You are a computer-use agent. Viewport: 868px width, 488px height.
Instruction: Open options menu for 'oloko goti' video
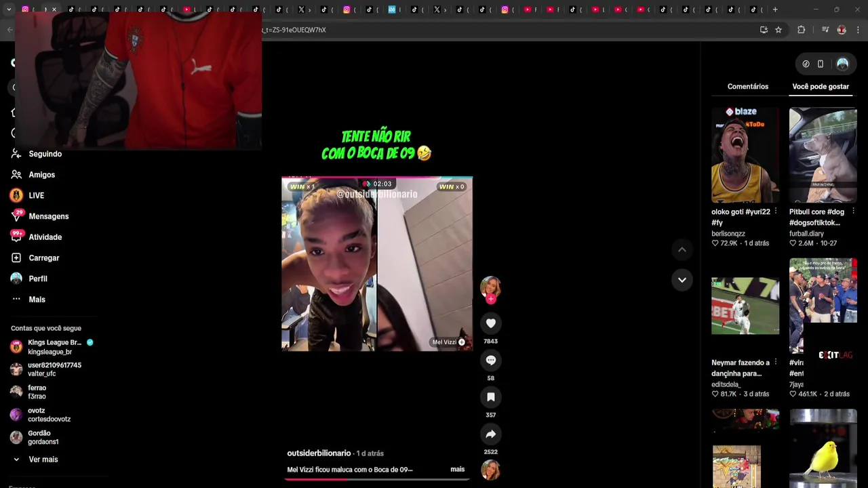tap(776, 211)
